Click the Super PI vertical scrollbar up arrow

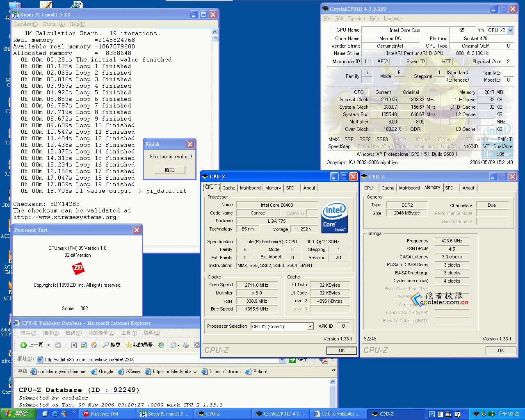pos(215,32)
